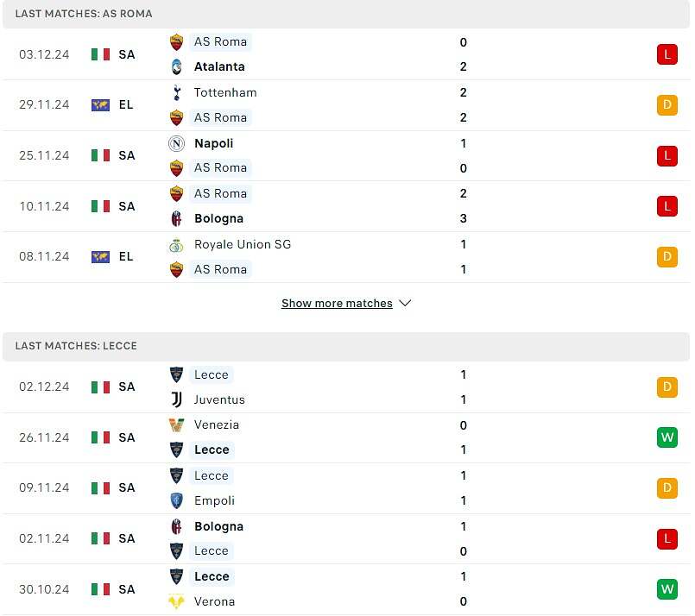The height and width of the screenshot is (616, 695).
Task: Click the Verona yellow crest icon
Action: click(176, 601)
